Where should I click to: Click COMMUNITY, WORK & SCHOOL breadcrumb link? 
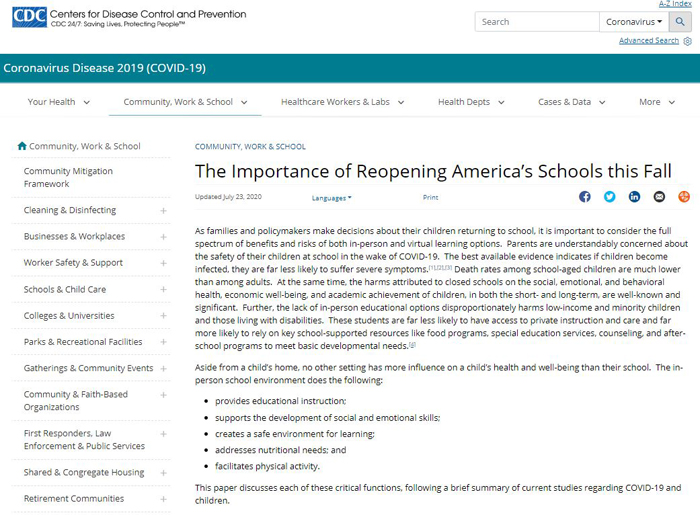(x=250, y=146)
